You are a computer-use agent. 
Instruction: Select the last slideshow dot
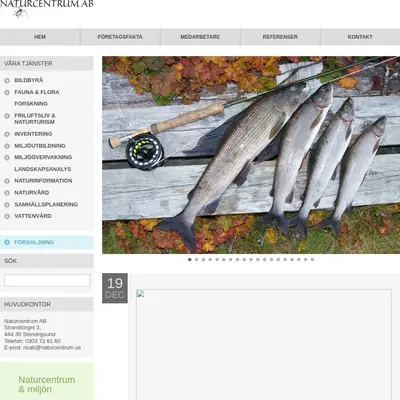pos(312,259)
